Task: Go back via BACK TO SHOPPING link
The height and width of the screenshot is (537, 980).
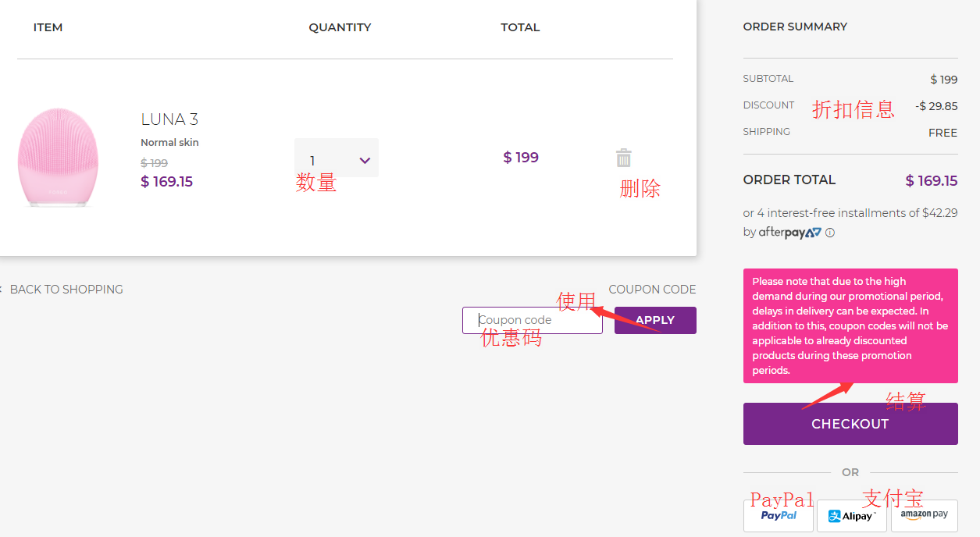Action: pos(66,290)
